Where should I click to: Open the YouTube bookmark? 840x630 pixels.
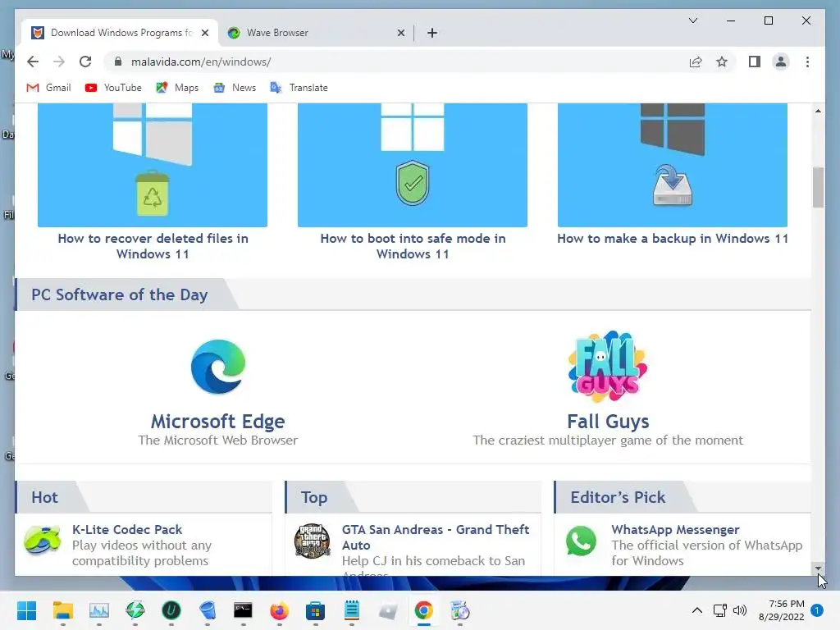pos(113,87)
